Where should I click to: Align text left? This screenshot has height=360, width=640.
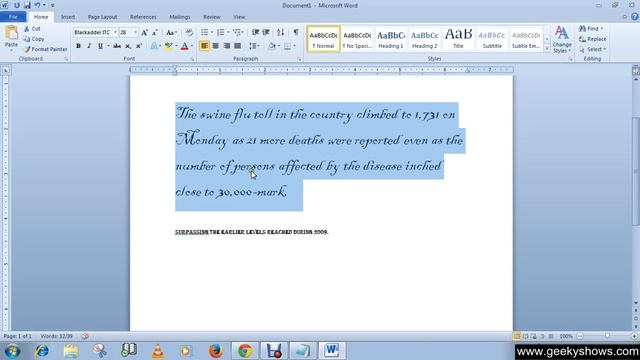click(x=204, y=46)
